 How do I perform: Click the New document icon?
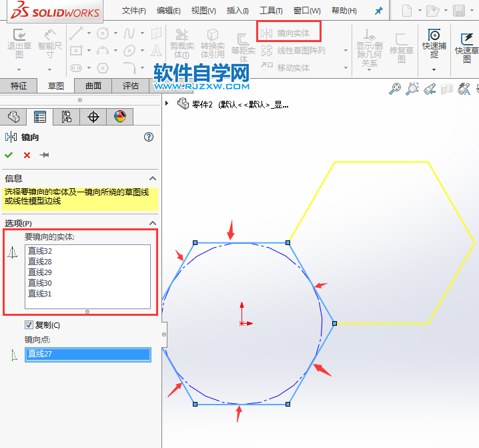[406, 11]
